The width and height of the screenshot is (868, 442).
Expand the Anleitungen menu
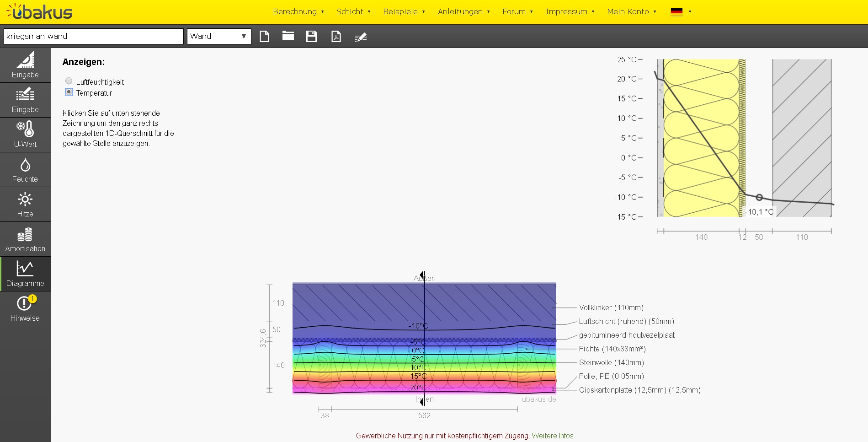point(463,11)
